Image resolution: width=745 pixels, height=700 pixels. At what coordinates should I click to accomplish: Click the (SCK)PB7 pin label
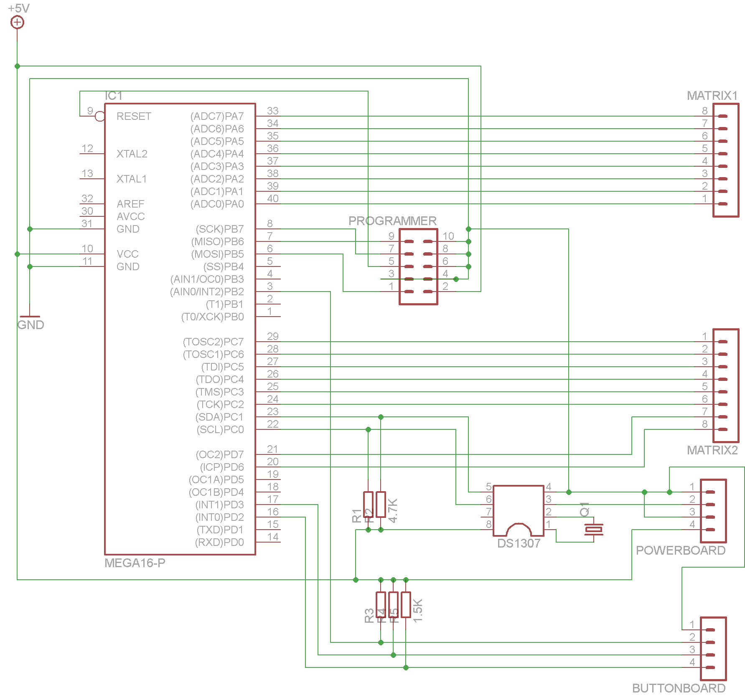220,229
